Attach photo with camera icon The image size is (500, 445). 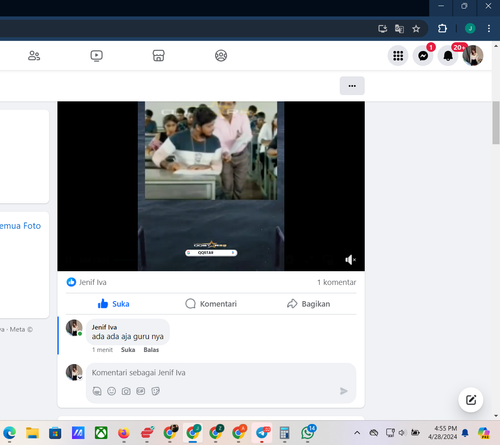coord(126,391)
